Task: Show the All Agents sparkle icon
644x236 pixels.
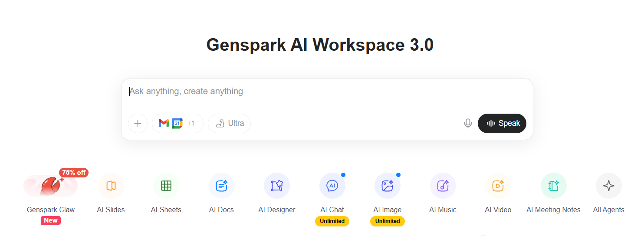Action: (609, 186)
